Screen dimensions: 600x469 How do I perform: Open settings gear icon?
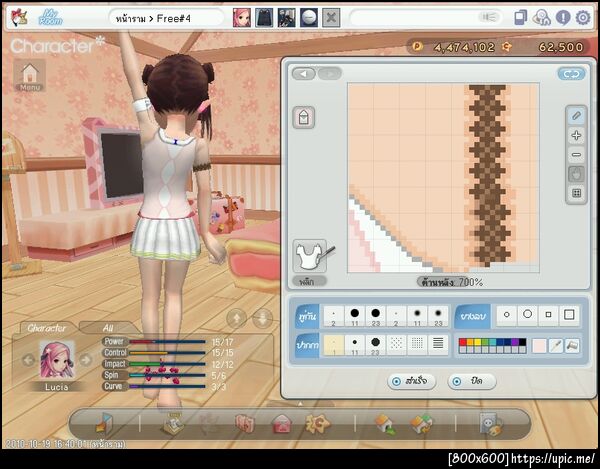pos(583,18)
